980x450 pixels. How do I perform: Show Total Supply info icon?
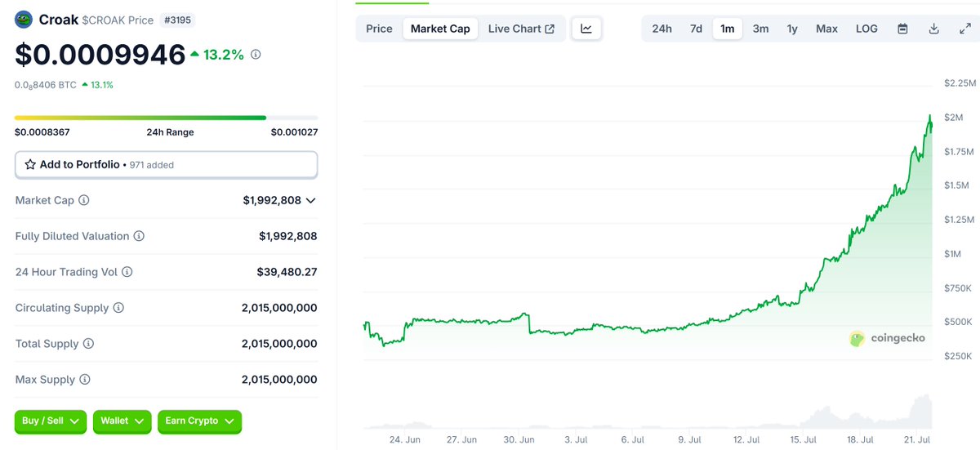88,344
